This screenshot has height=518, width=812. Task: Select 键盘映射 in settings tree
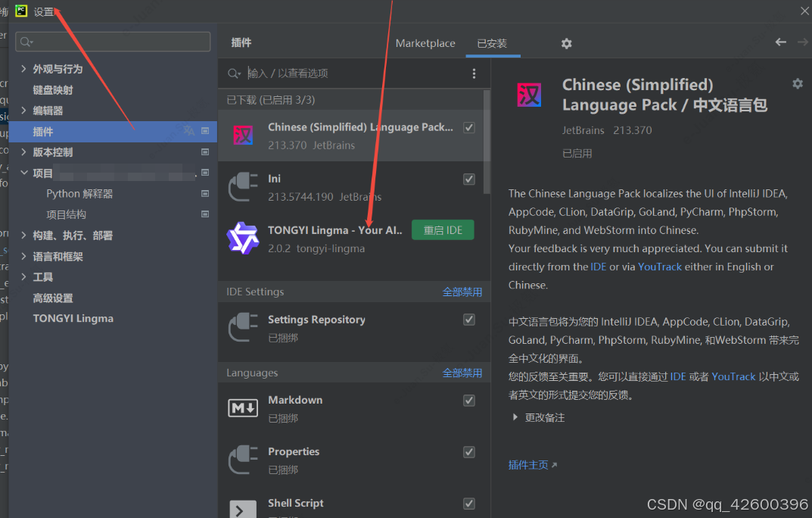53,89
